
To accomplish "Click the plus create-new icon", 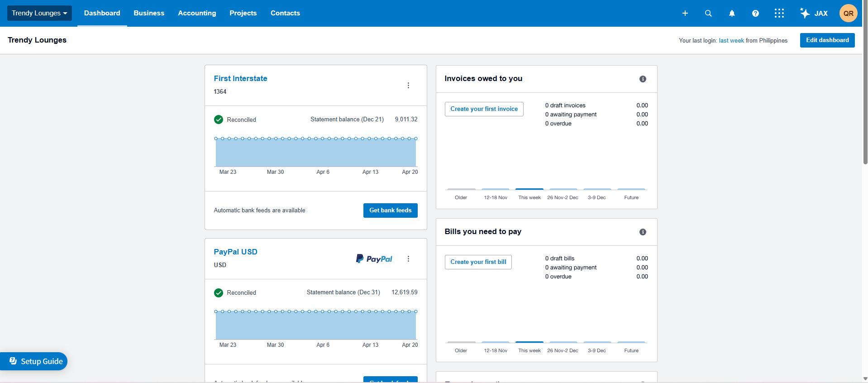I will [685, 13].
